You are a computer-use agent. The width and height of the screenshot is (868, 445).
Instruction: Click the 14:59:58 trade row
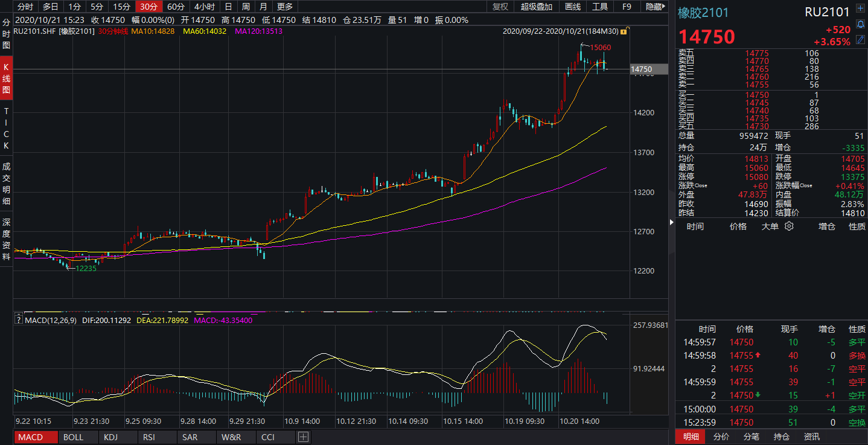click(x=771, y=356)
